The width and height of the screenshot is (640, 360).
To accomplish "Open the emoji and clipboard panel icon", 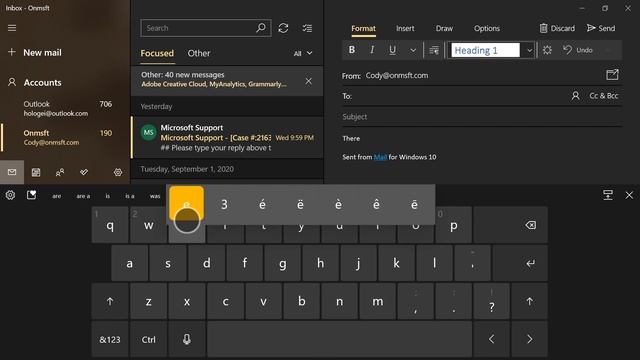I will pyautogui.click(x=31, y=195).
